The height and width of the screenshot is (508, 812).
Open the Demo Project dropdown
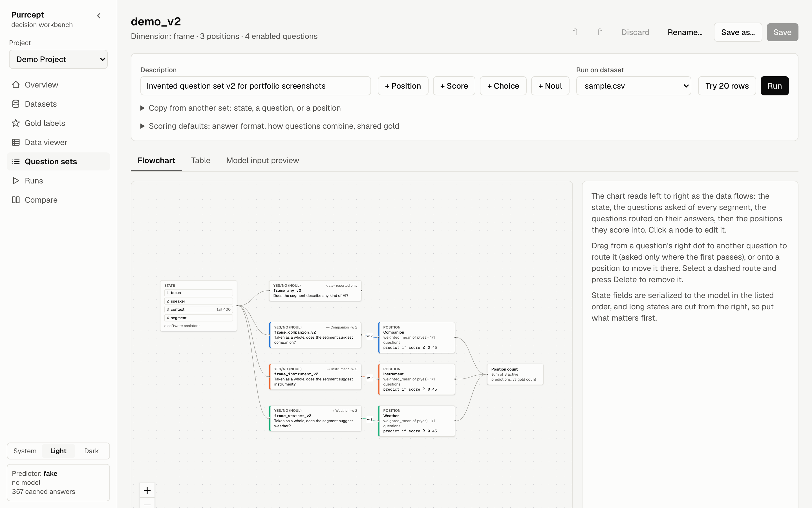coord(58,59)
